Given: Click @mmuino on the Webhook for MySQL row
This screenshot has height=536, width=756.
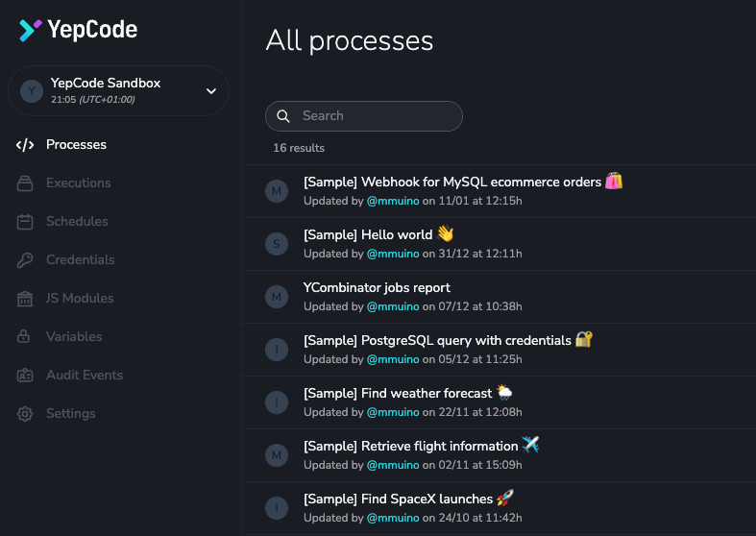Looking at the screenshot, I should pos(393,201).
